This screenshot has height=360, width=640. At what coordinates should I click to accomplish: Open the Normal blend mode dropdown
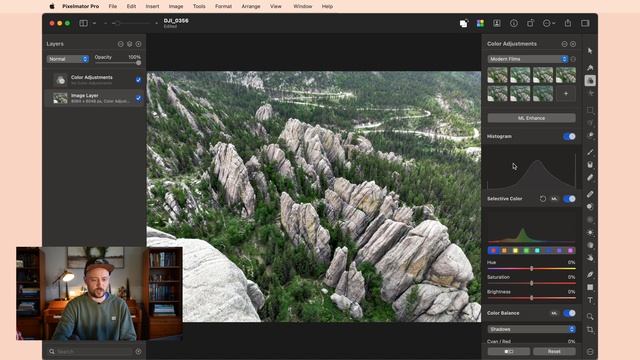[68, 59]
